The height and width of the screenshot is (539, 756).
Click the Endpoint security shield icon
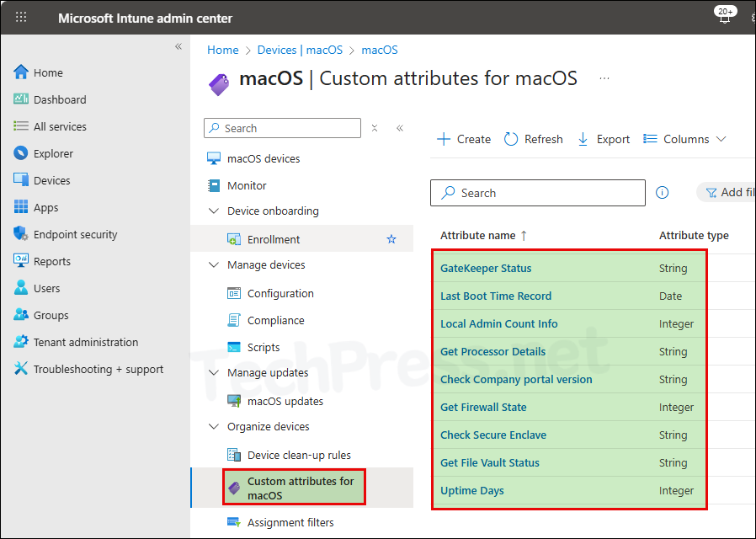21,234
